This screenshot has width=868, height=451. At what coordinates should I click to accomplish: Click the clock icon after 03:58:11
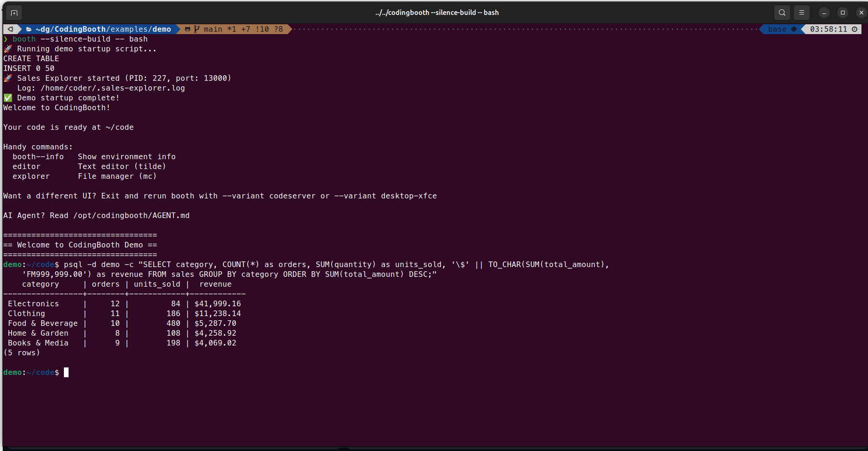(854, 29)
